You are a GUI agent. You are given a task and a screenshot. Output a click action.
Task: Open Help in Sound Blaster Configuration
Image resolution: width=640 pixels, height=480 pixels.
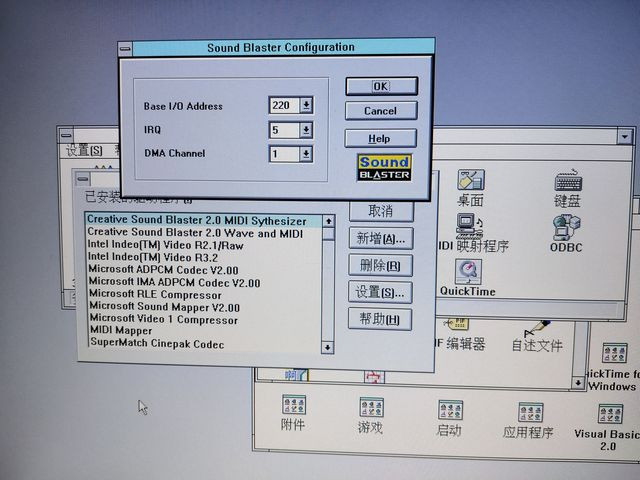point(380,138)
